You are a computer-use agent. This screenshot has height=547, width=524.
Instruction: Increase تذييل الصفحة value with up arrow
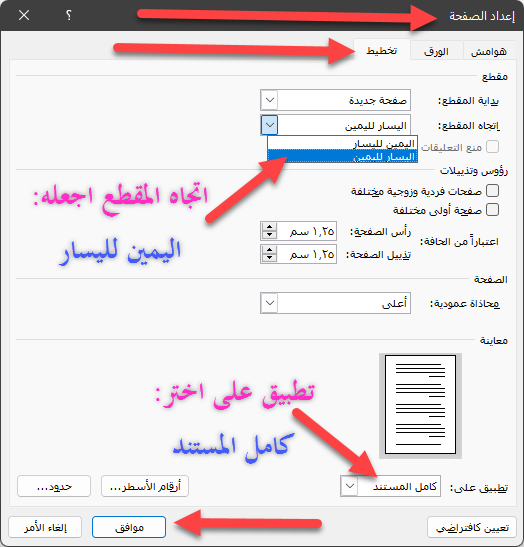[269, 249]
